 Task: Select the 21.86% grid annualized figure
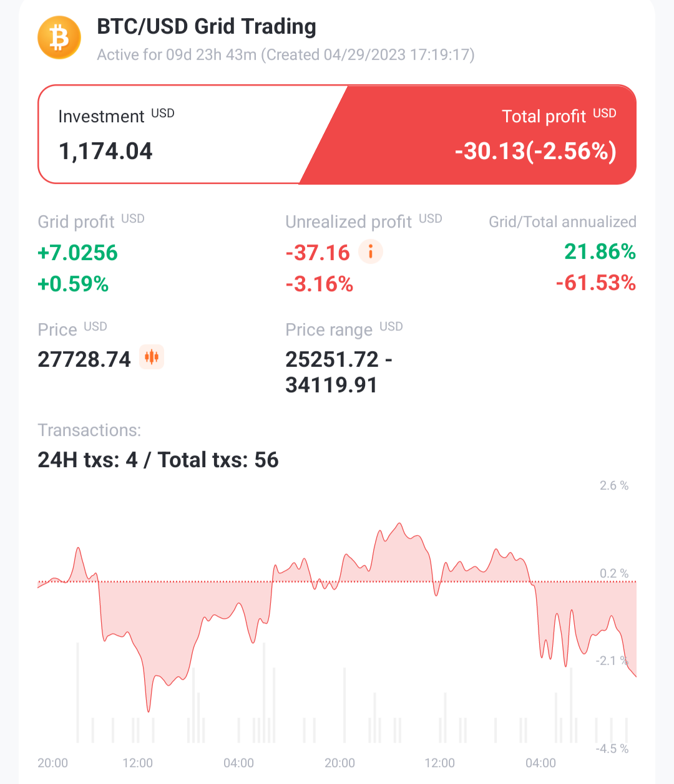click(x=600, y=251)
